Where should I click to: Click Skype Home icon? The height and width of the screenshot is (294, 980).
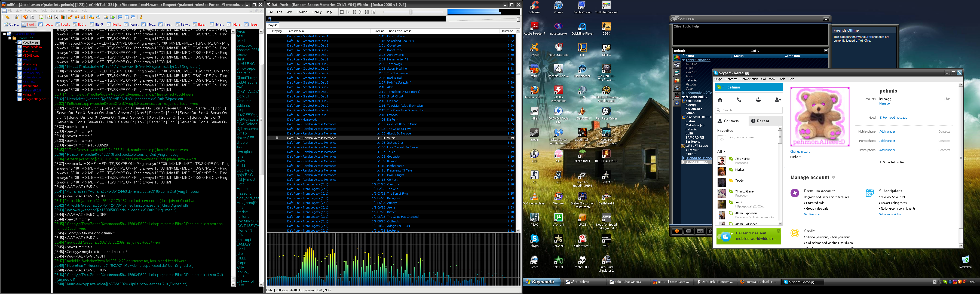tap(720, 100)
